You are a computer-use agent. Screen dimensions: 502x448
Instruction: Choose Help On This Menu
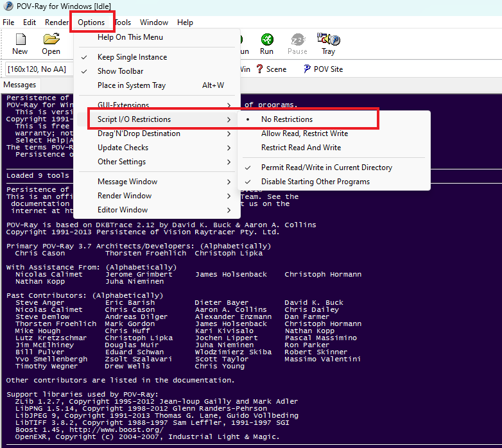(x=157, y=37)
